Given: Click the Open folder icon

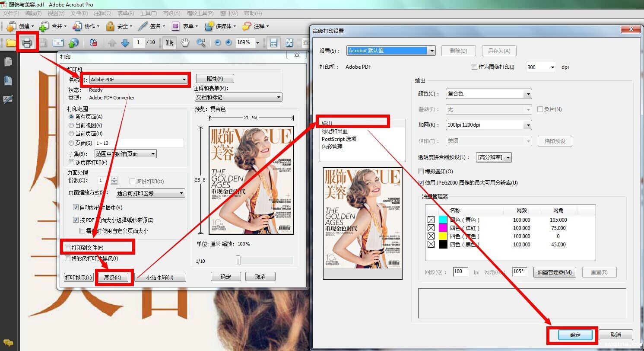Looking at the screenshot, I should point(10,42).
